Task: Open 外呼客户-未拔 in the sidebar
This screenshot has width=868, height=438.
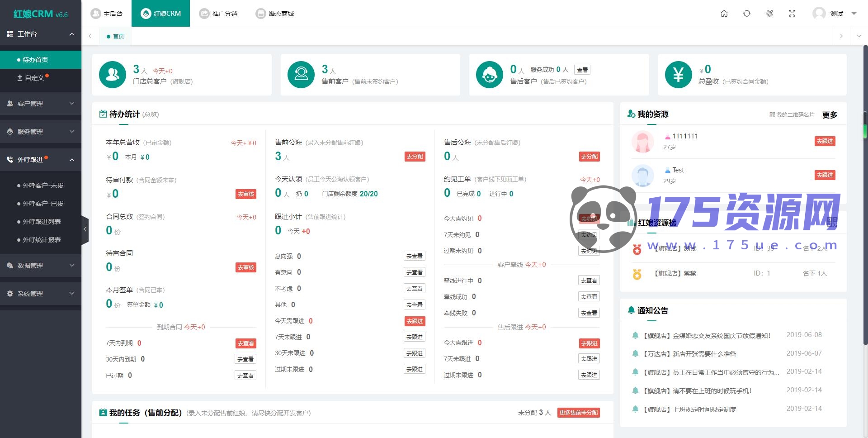Action: [x=41, y=186]
